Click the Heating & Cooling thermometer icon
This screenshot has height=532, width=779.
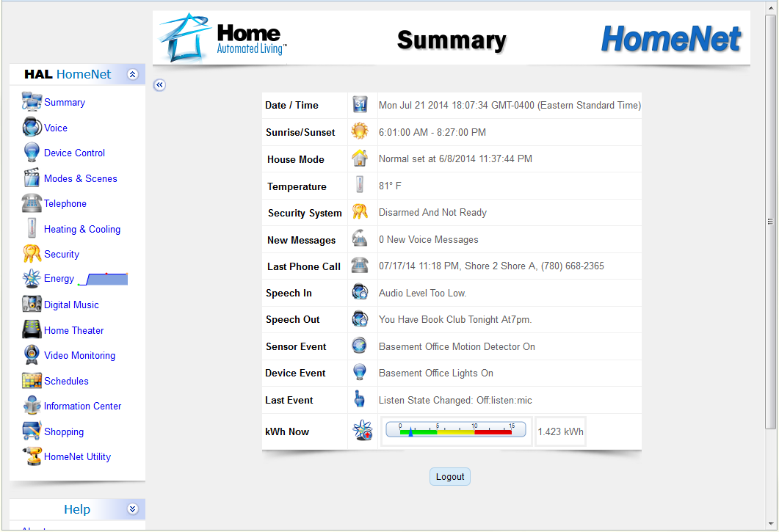(x=32, y=228)
